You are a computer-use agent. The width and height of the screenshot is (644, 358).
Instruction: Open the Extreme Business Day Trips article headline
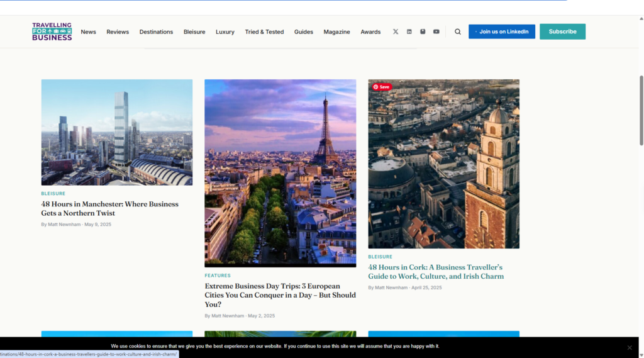pos(280,295)
